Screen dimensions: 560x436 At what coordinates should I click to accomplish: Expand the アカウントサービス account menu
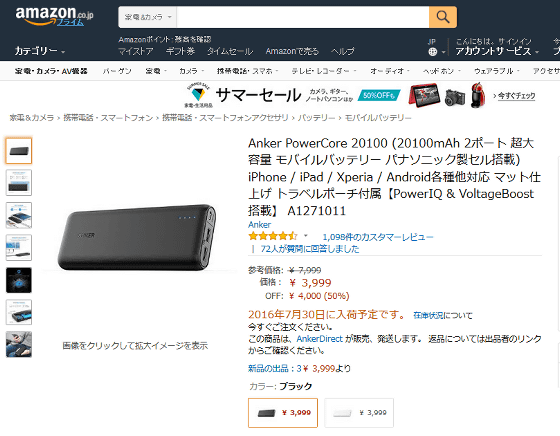497,51
